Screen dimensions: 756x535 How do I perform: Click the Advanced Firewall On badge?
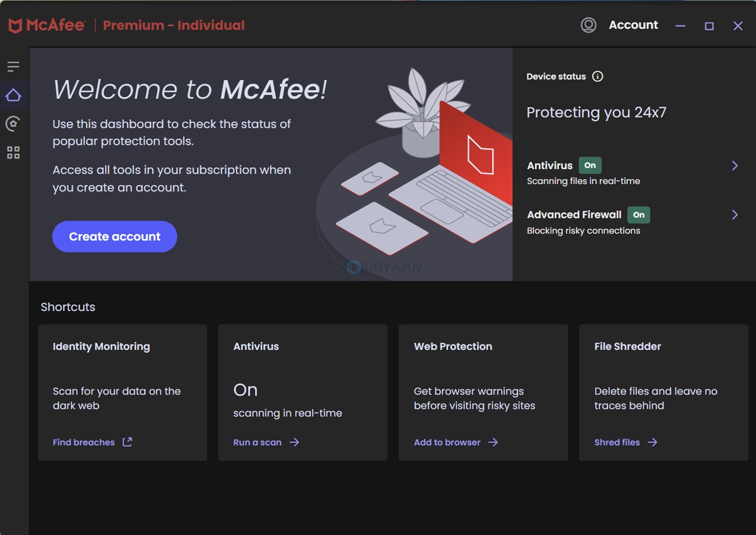639,215
